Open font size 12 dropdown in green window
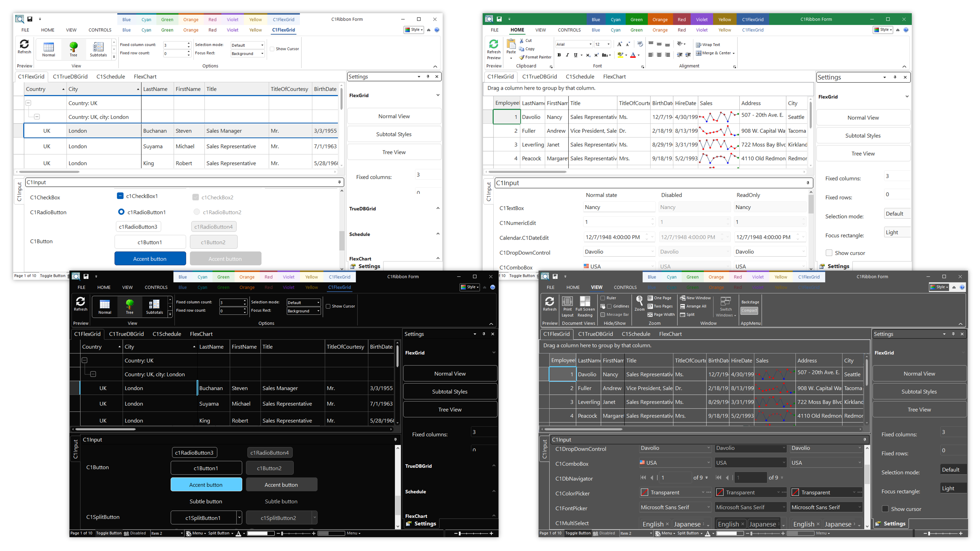This screenshot has height=551, width=980. [x=608, y=44]
